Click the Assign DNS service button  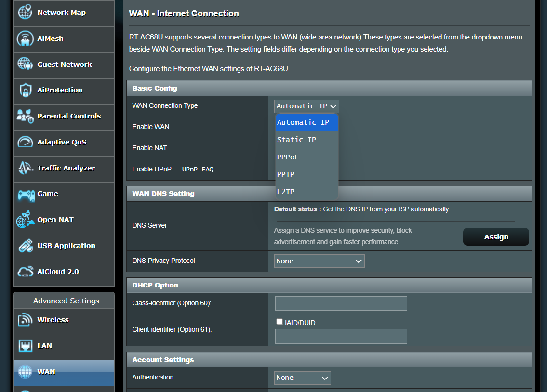(x=496, y=237)
